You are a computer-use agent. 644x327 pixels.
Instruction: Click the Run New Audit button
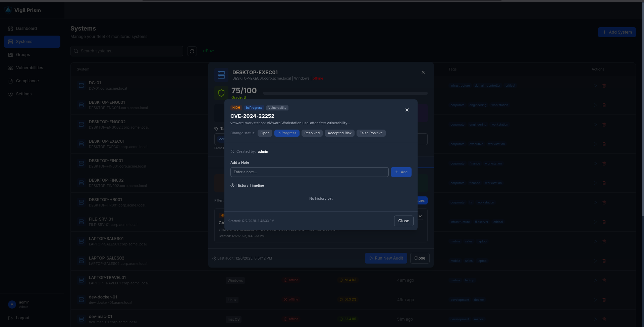pos(386,258)
